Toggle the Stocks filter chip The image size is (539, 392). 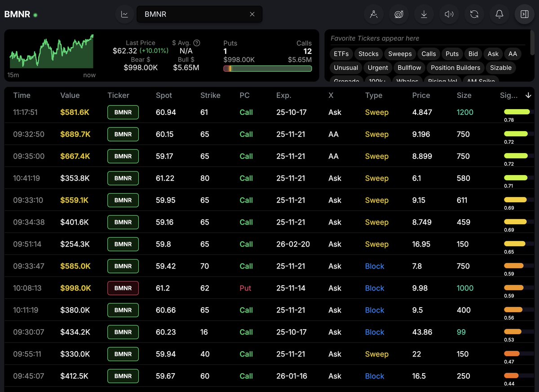coord(368,54)
